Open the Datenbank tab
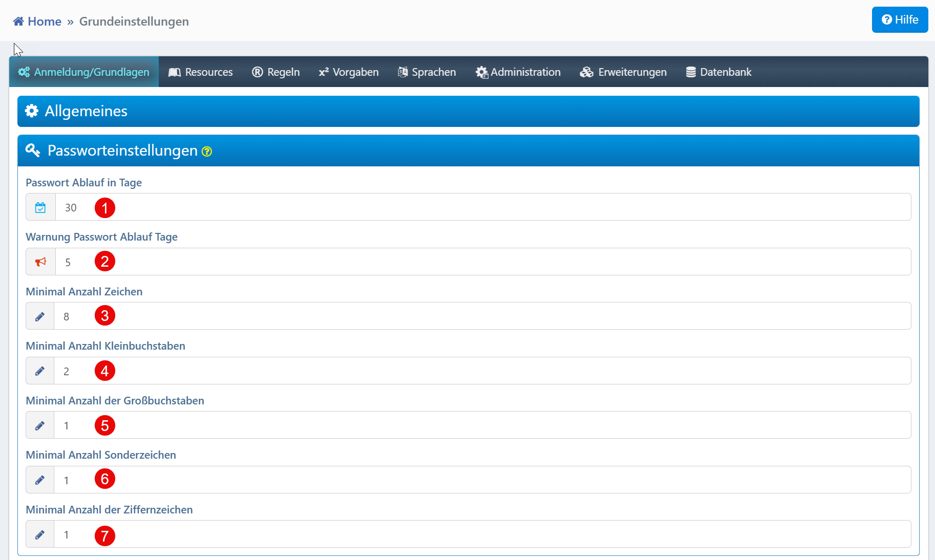Image resolution: width=935 pixels, height=560 pixels. [719, 72]
